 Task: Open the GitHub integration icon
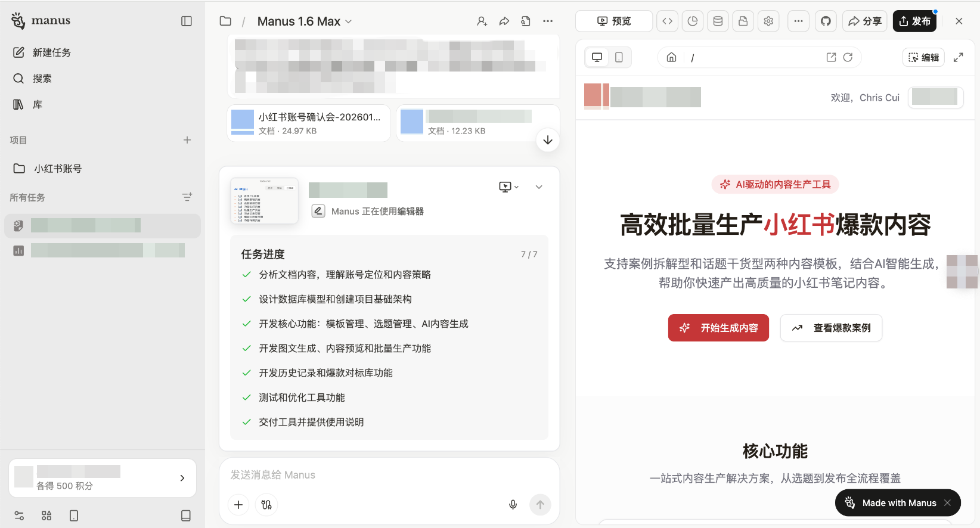(x=826, y=21)
